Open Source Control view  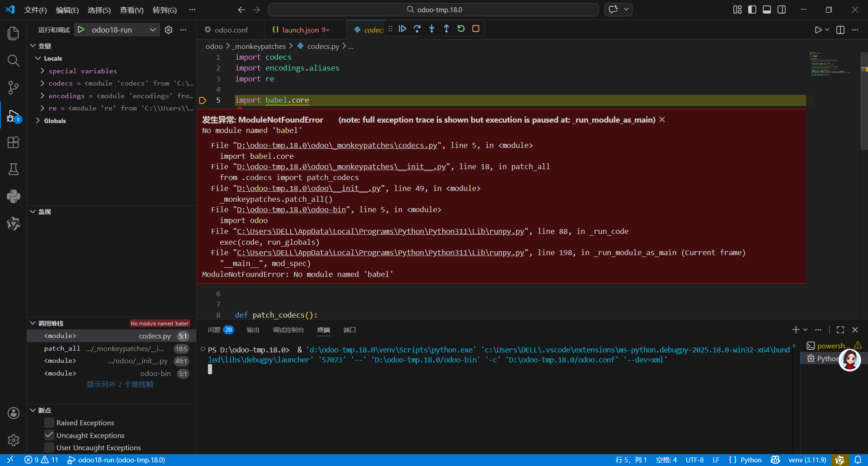click(x=14, y=88)
